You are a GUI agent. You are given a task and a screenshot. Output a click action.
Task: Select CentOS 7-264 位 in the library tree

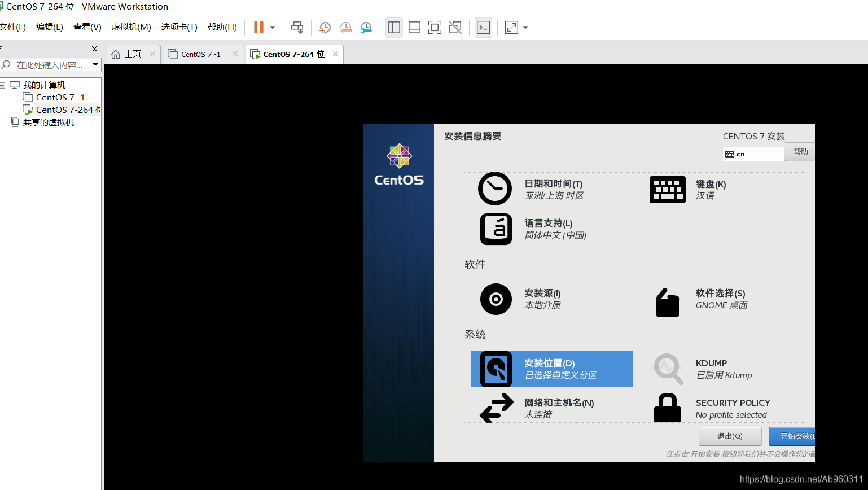(x=68, y=110)
